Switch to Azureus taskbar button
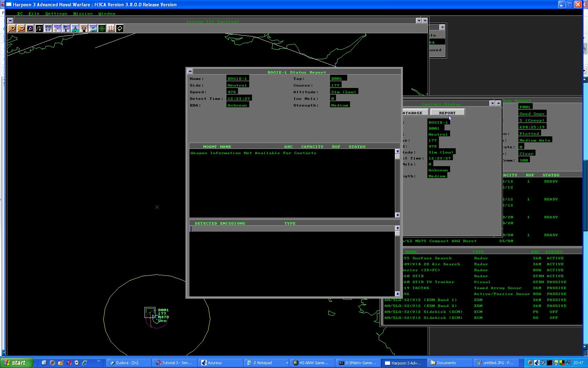 221,363
